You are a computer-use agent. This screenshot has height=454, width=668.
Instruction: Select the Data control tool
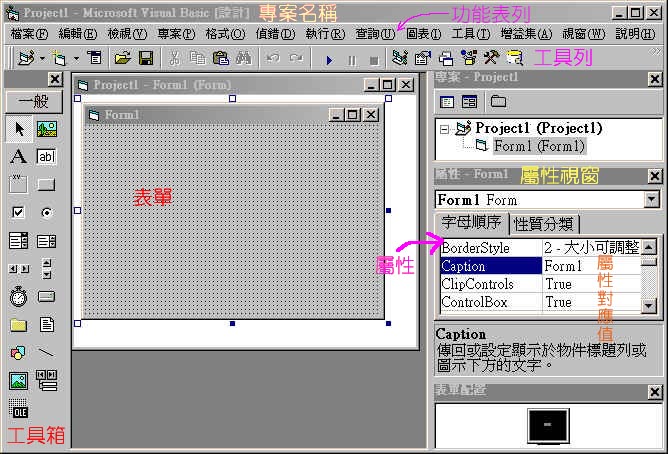pos(47,380)
